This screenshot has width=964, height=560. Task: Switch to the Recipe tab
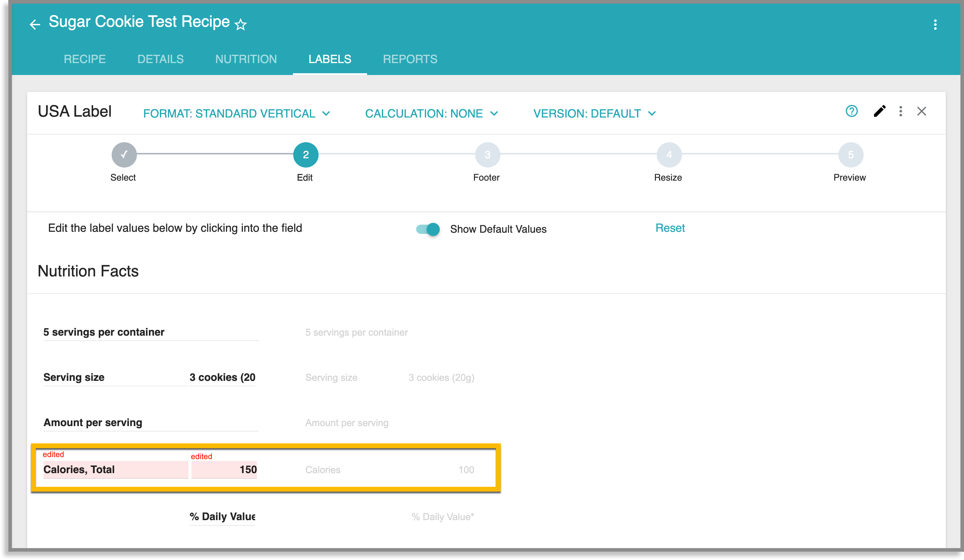(85, 59)
